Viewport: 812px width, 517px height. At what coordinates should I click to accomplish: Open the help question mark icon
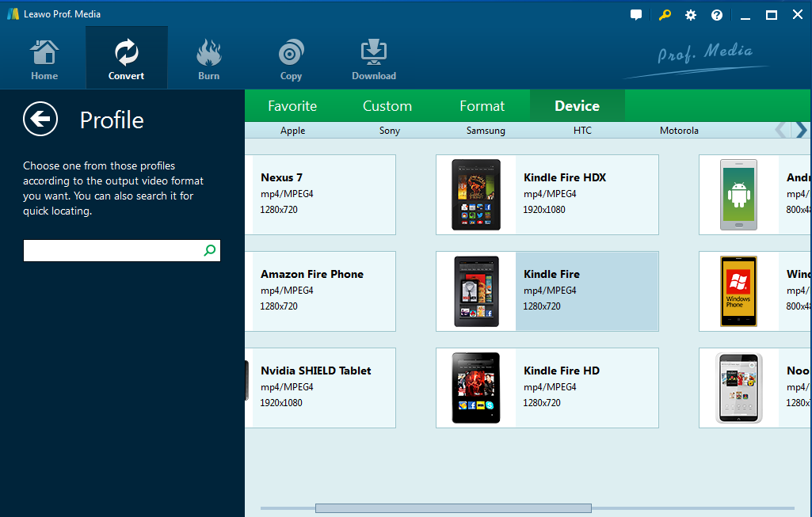tap(717, 15)
